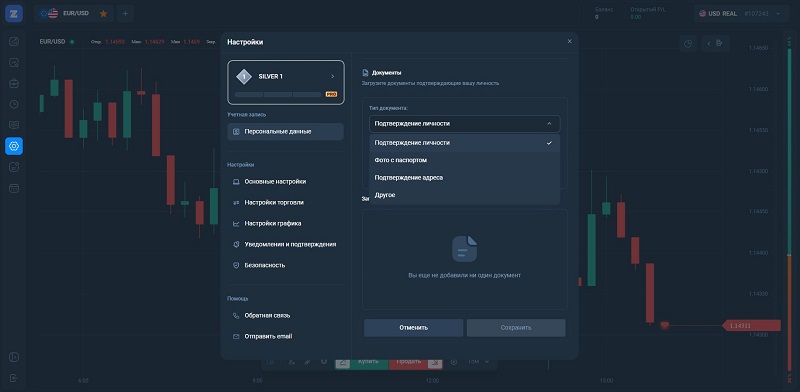This screenshot has width=800, height=392.
Task: Open Персональные данные section
Action: 286,132
